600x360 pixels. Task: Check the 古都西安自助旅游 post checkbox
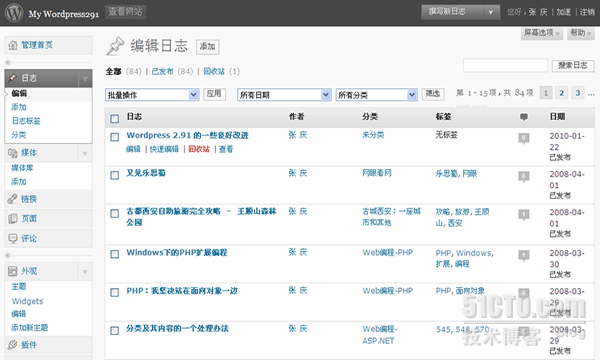(x=114, y=213)
